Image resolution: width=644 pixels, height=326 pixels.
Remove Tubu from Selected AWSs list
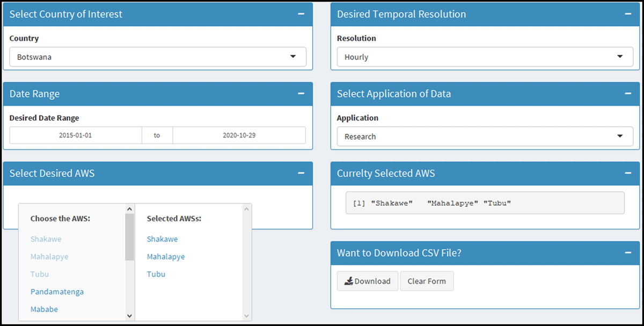point(156,274)
